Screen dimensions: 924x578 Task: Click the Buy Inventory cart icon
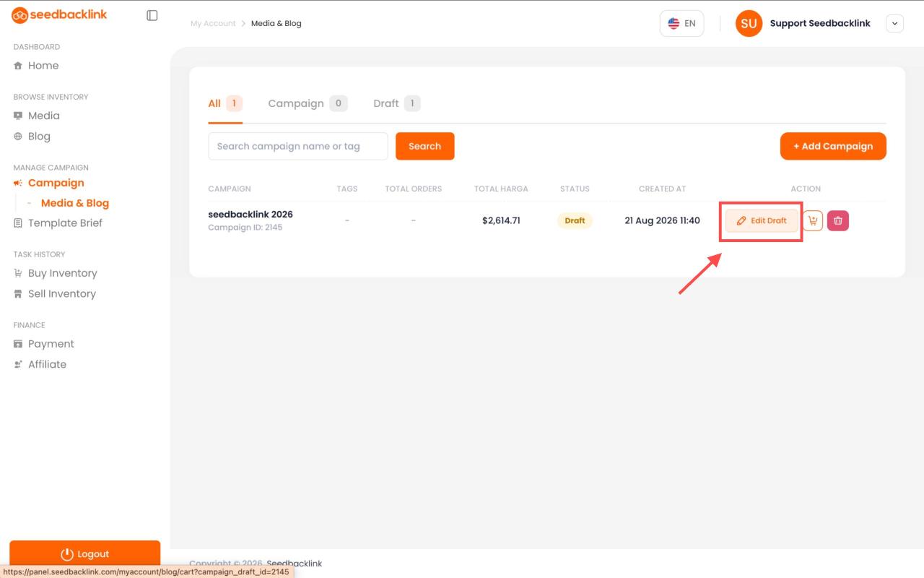click(18, 273)
